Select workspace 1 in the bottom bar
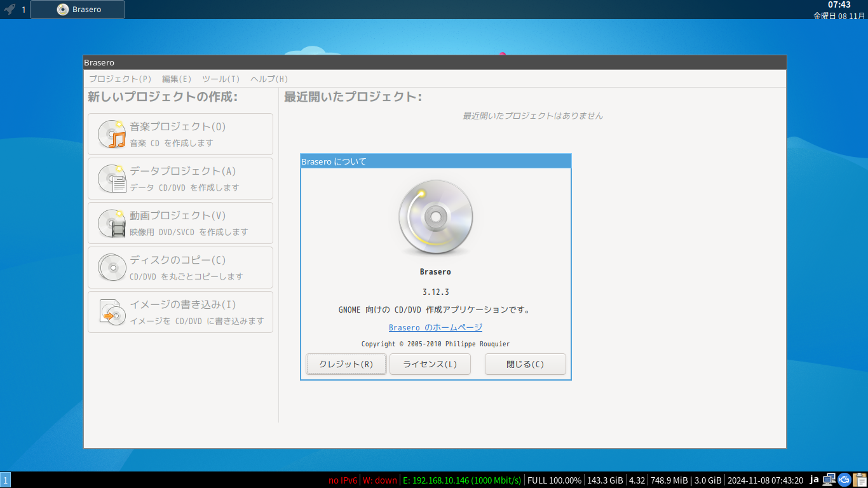Image resolution: width=868 pixels, height=488 pixels. (x=5, y=480)
